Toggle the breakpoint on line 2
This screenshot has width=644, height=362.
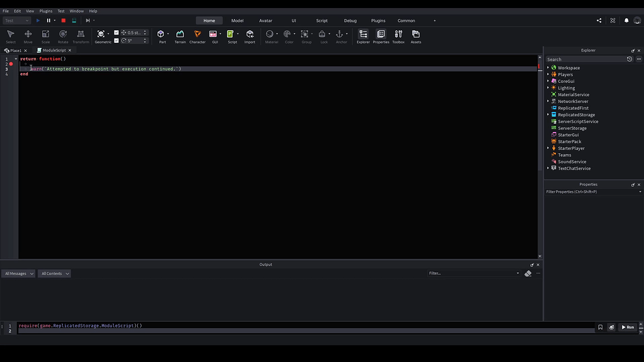tap(11, 64)
